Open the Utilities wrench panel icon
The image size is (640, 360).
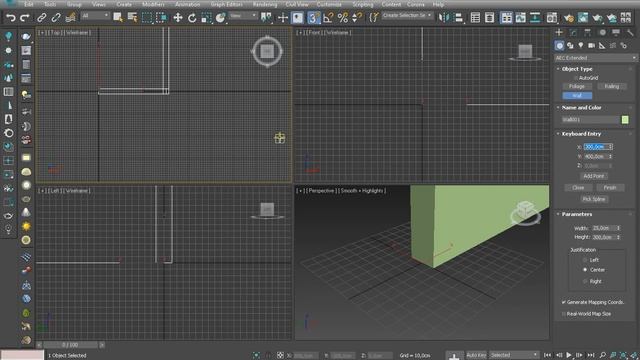coord(630,32)
